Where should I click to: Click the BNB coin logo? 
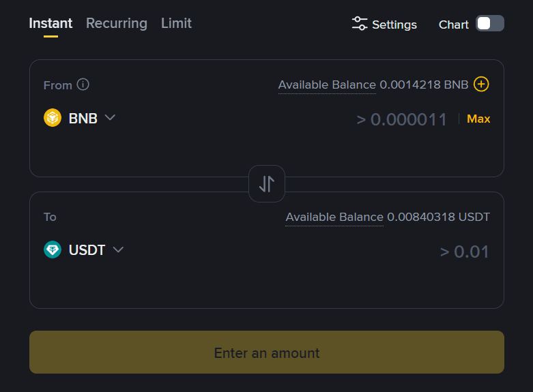[x=53, y=118]
